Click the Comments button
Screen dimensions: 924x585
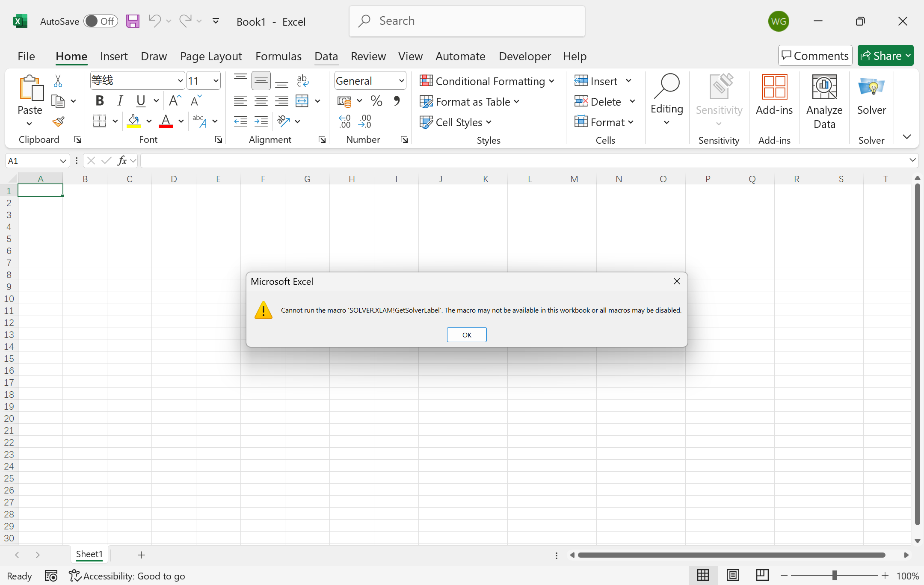[815, 56]
